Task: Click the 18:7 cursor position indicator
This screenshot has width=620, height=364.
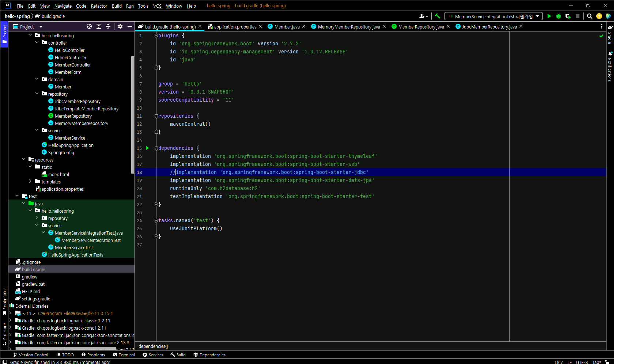Action: (x=559, y=362)
